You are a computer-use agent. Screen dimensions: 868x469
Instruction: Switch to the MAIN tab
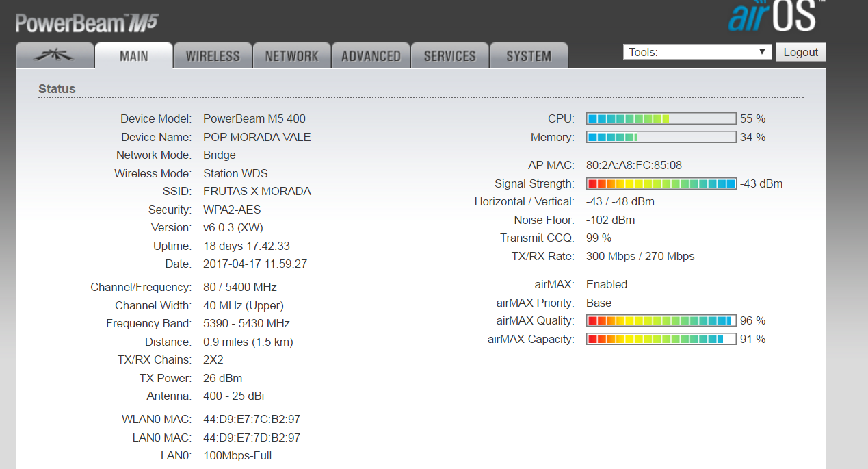tap(133, 55)
